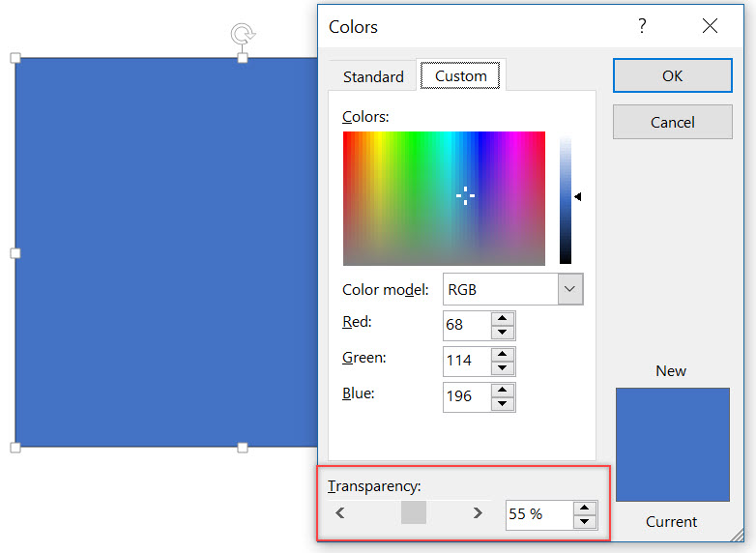This screenshot has height=553, width=756.
Task: Close the Colors dialog
Action: (x=710, y=25)
